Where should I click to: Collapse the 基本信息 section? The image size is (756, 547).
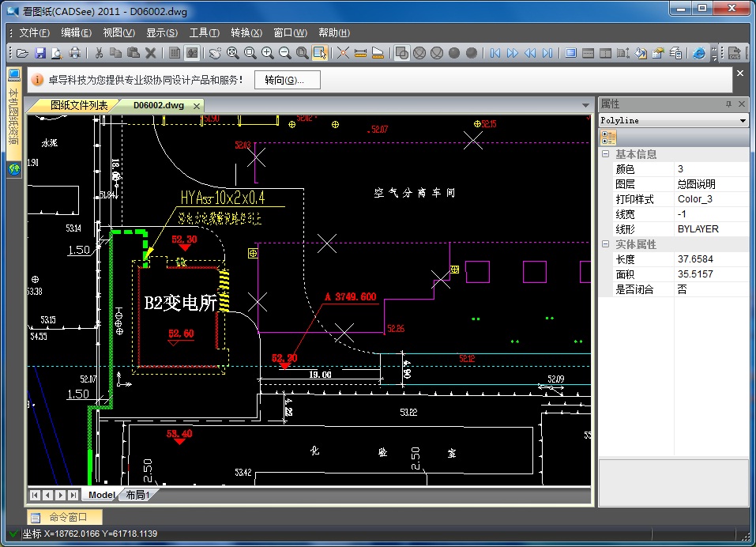606,154
